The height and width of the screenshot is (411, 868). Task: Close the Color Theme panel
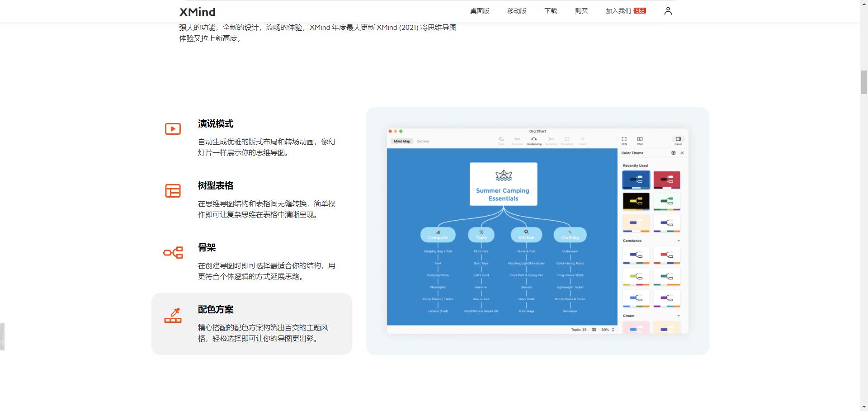pos(682,153)
